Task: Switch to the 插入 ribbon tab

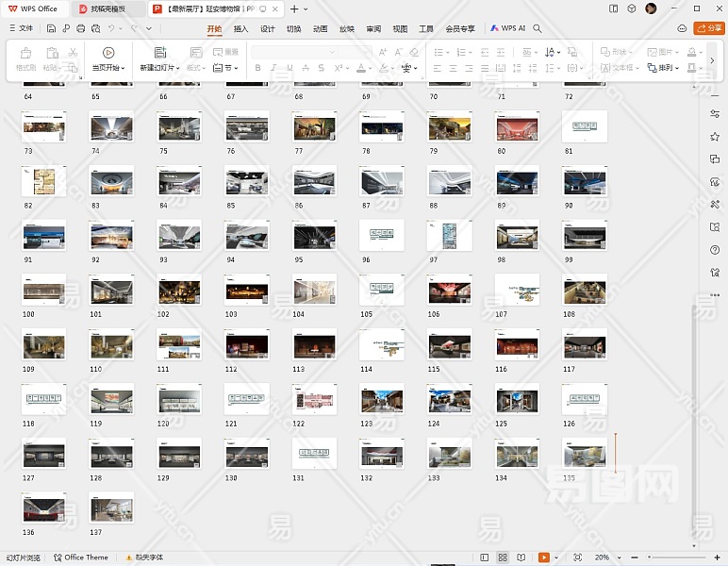Action: click(x=240, y=29)
